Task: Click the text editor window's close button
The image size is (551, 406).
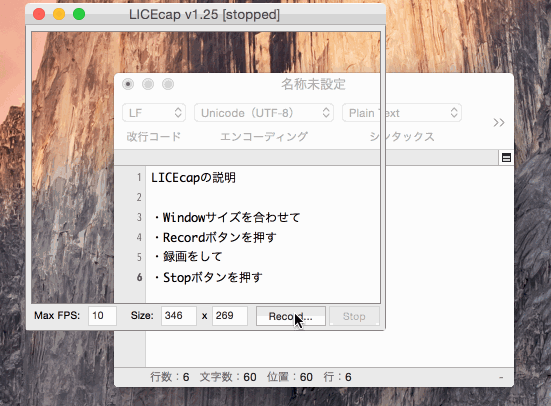Action: pos(128,84)
